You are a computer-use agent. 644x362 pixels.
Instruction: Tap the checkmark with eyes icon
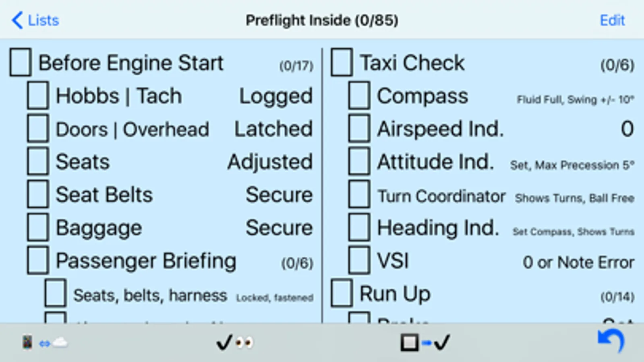(x=234, y=343)
